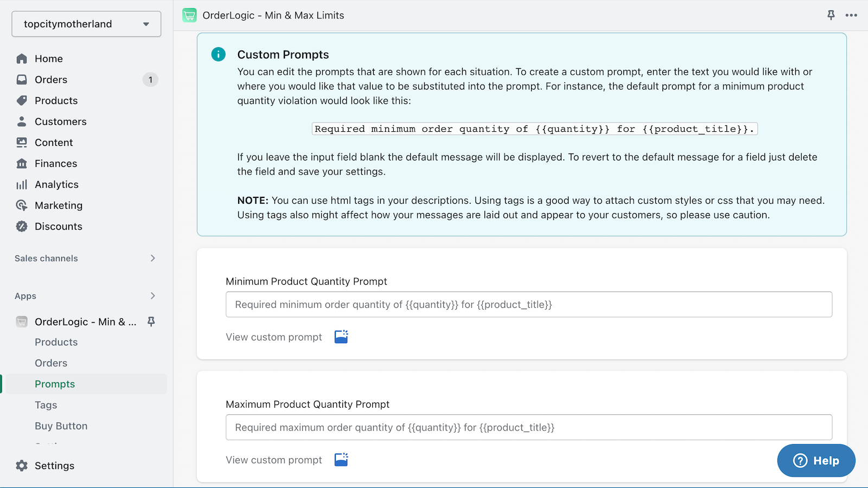Click inside the Maximum Product Quantity Prompt field

[529, 427]
